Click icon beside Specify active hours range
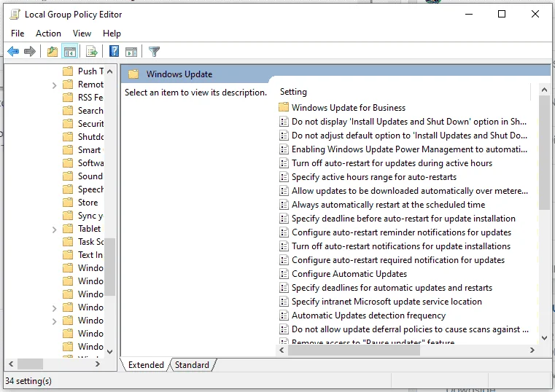This screenshot has width=555, height=392. tap(284, 177)
